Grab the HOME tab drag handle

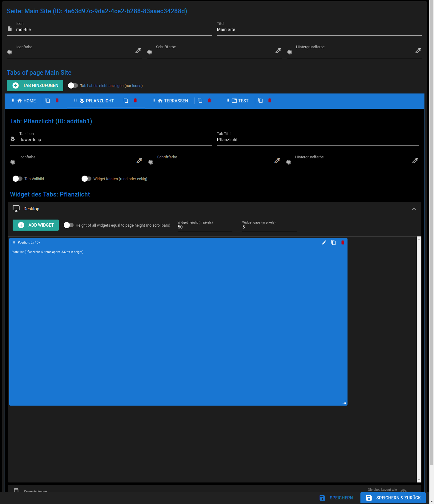[x=13, y=101]
